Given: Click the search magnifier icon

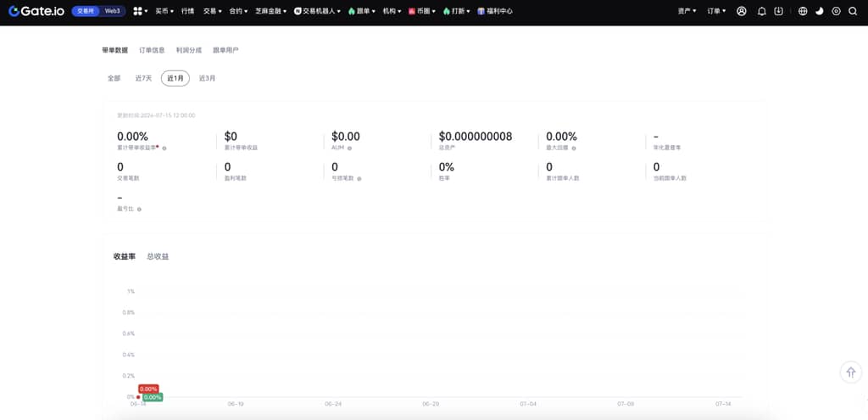Looking at the screenshot, I should point(853,11).
